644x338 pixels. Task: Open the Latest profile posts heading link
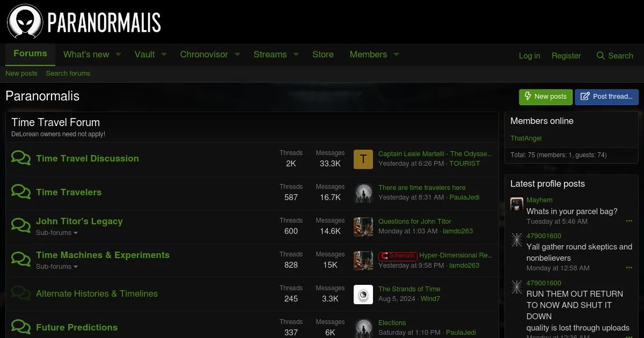(x=547, y=183)
